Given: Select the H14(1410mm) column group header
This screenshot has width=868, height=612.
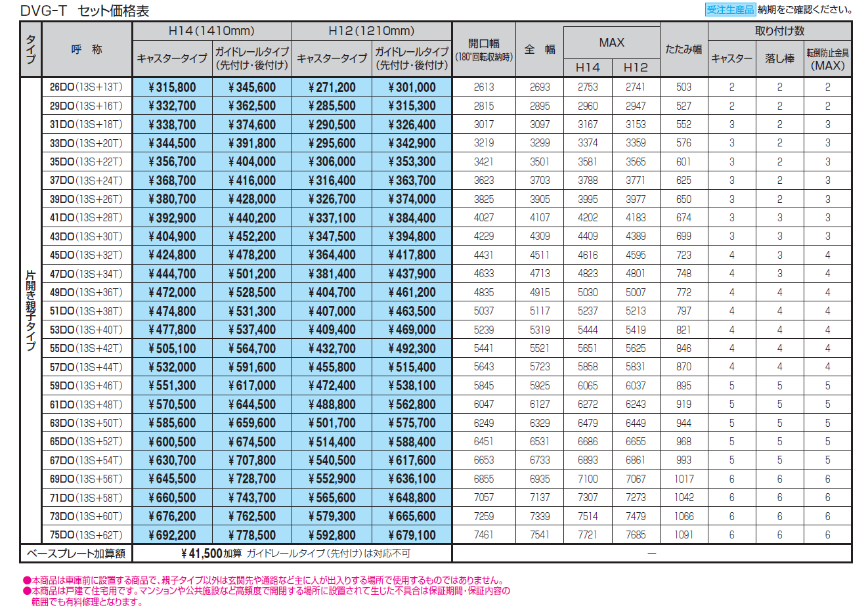Looking at the screenshot, I should point(211,31).
